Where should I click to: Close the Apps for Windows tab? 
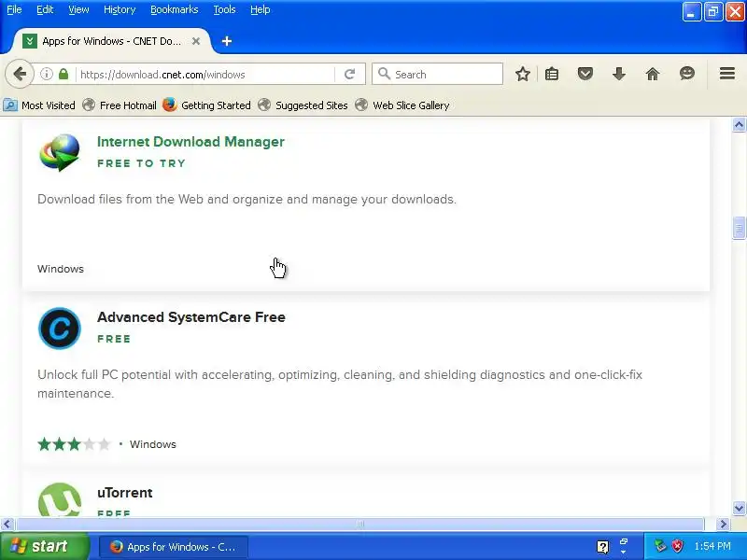(196, 41)
